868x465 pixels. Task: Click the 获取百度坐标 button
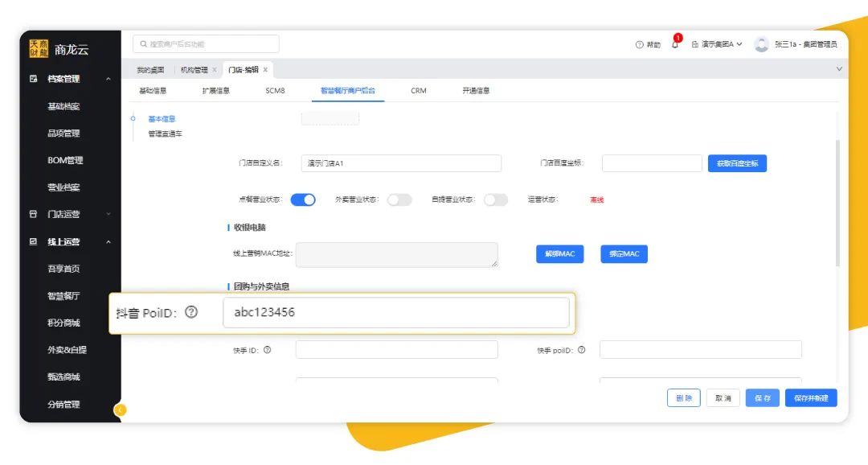pos(737,163)
